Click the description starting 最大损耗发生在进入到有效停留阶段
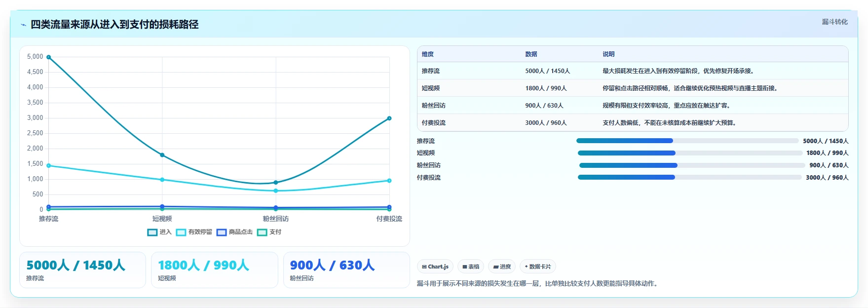This screenshot has width=868, height=308. [x=679, y=71]
